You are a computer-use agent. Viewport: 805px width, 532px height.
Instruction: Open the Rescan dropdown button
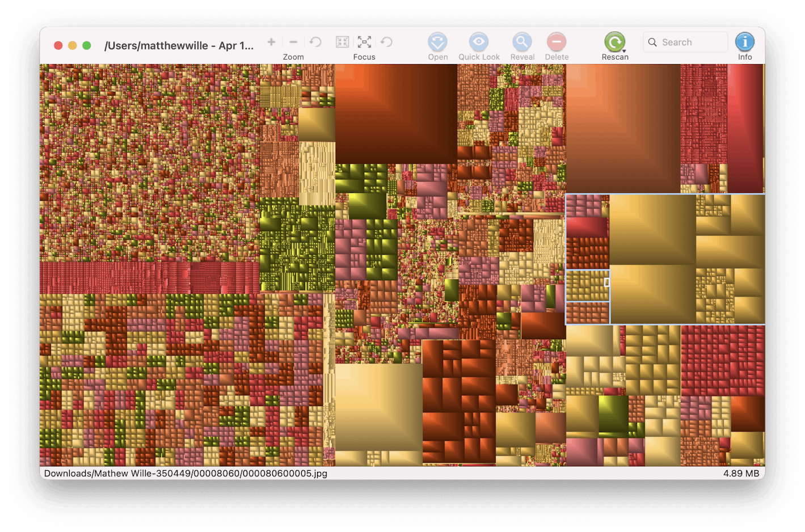tap(615, 43)
